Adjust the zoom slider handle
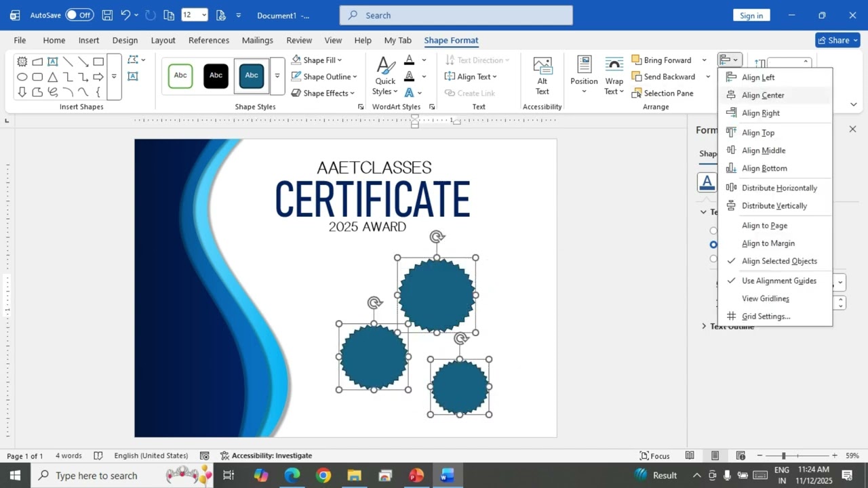Viewport: 868px width, 488px height. click(783, 456)
